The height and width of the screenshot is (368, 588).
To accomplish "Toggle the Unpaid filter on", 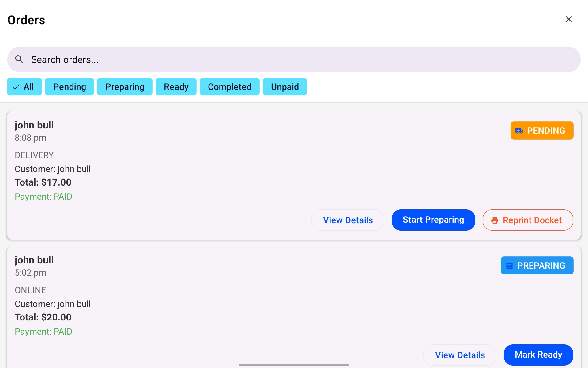I will [285, 87].
